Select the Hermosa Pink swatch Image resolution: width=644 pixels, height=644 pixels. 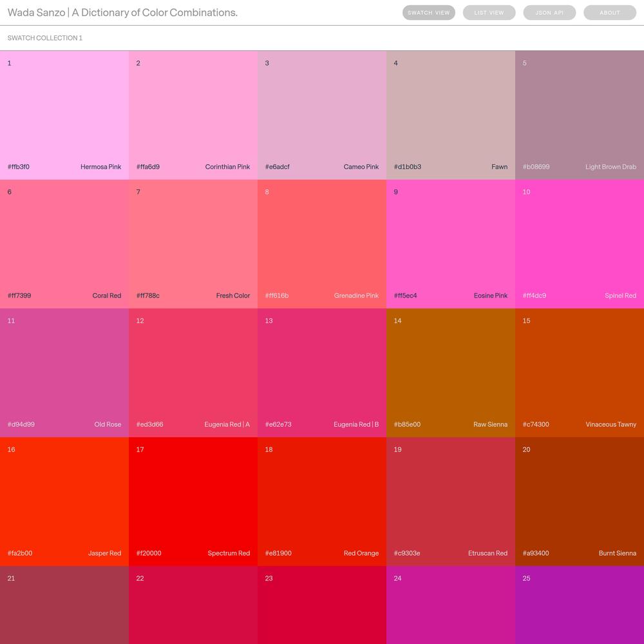[x=64, y=115]
